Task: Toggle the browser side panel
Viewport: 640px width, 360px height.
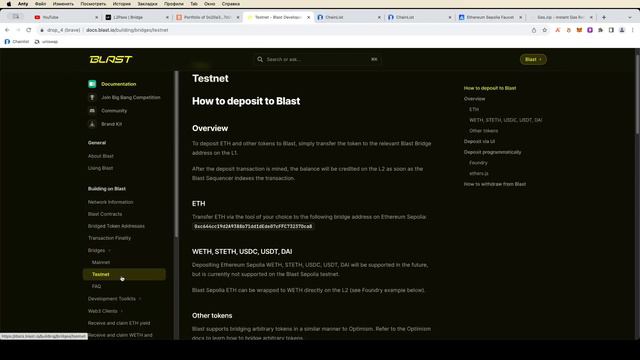Action: click(x=611, y=30)
